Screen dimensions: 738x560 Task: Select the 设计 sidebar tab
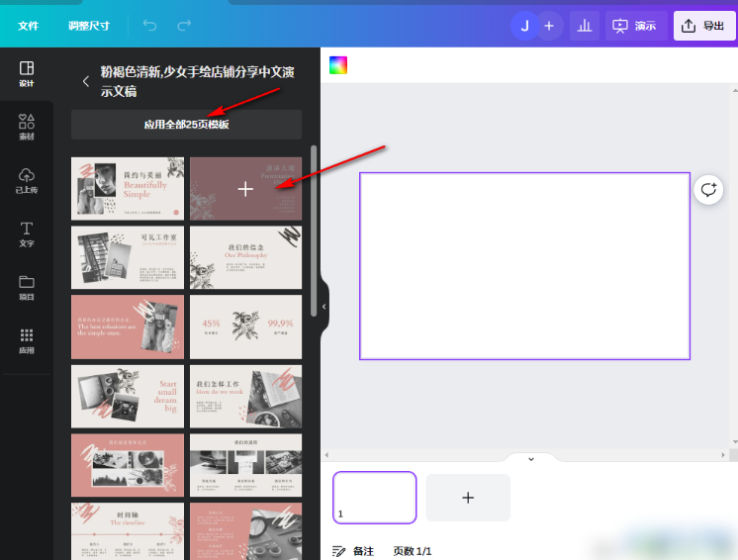point(27,74)
